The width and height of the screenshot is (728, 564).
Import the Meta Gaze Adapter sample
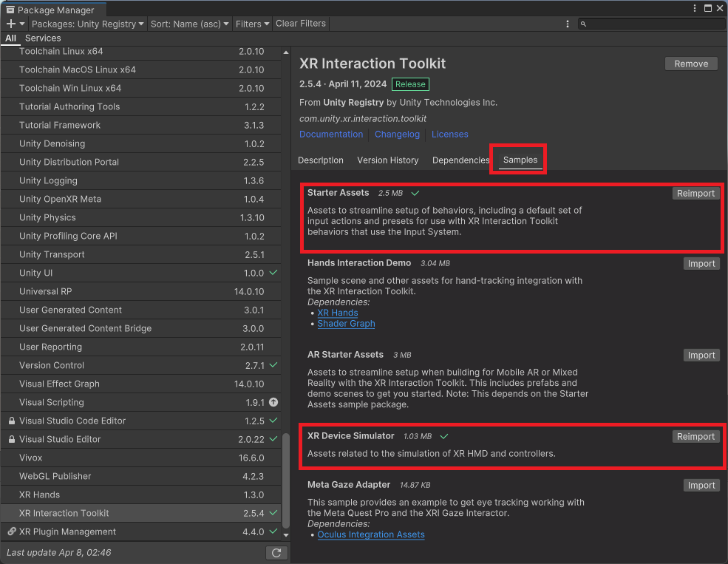pos(701,485)
